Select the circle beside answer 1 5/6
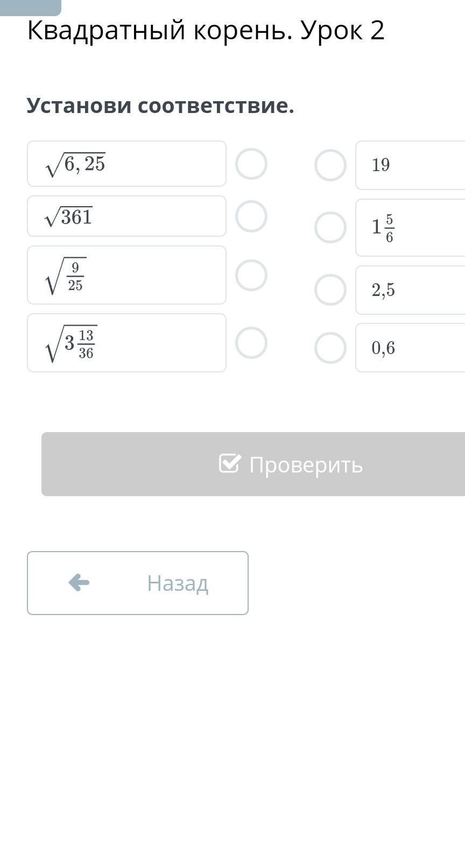Viewport: 465px width, 868px height. [x=330, y=228]
